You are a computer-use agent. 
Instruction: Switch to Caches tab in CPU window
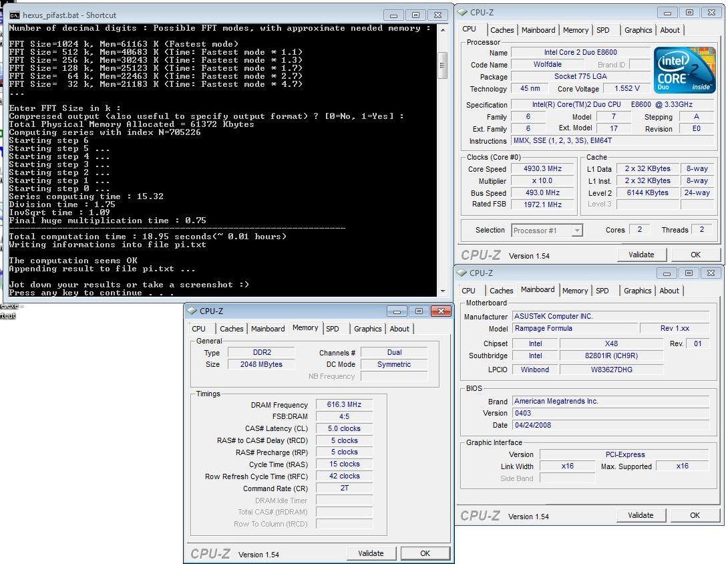click(502, 30)
